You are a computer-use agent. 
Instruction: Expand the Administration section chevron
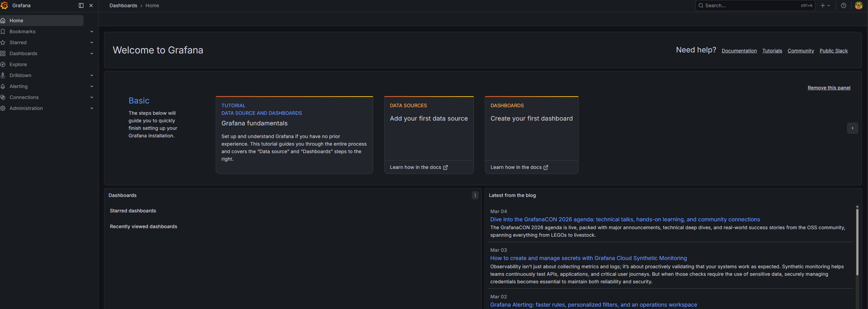pos(92,108)
